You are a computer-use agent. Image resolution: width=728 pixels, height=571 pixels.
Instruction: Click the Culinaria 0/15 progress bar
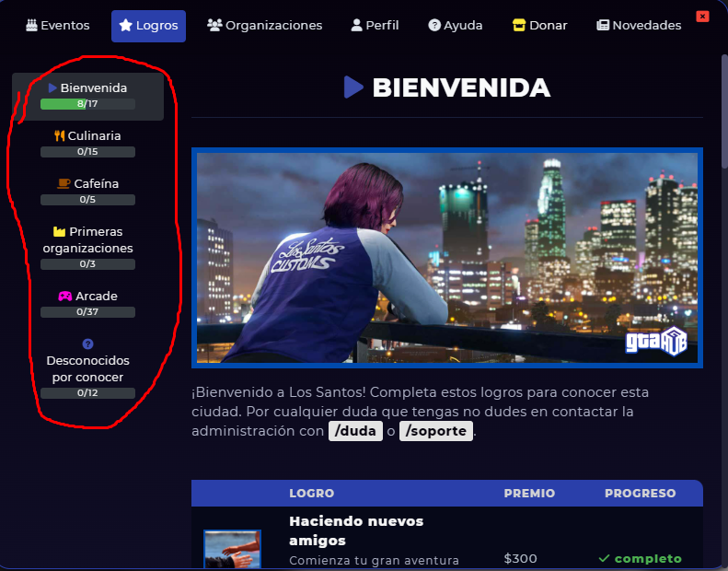[x=87, y=152]
